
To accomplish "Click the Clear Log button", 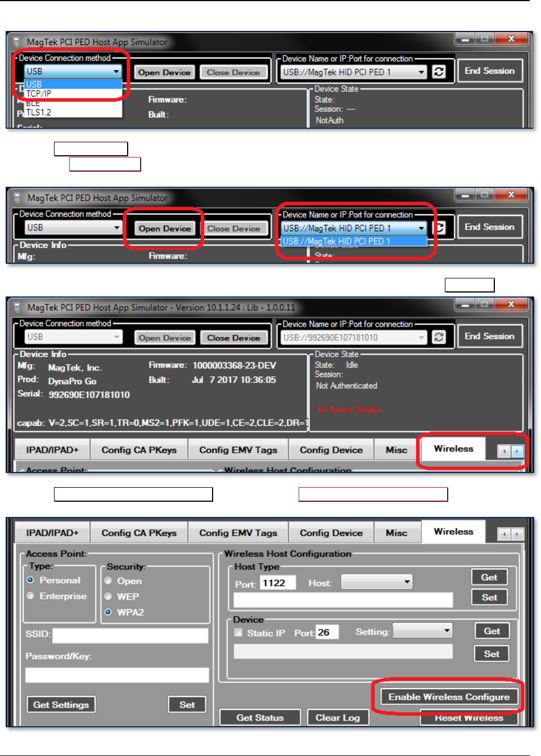I will pyautogui.click(x=337, y=718).
